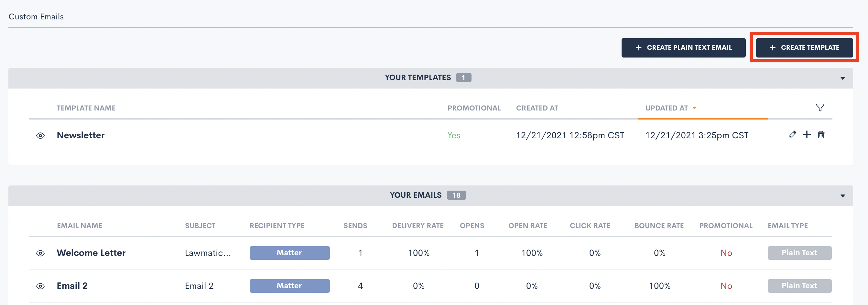Open the templates filter icon
The height and width of the screenshot is (305, 868).
point(820,107)
